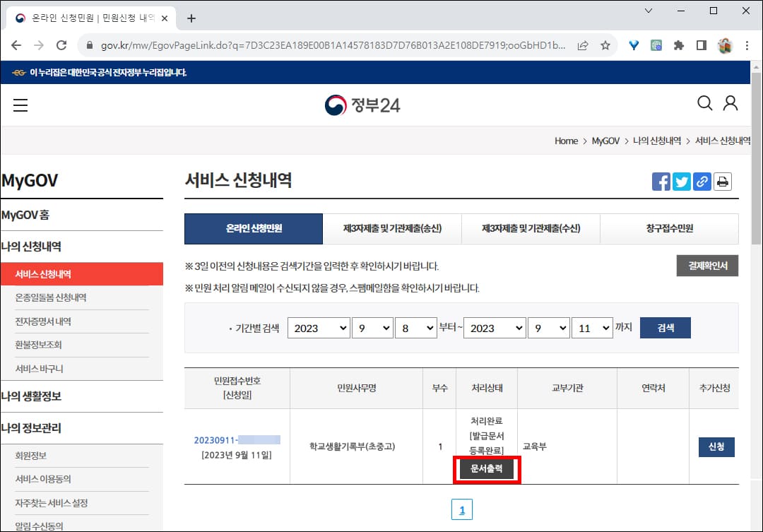Go home by clicking the 정부24 logo
Viewport: 763px width, 532px height.
point(362,104)
